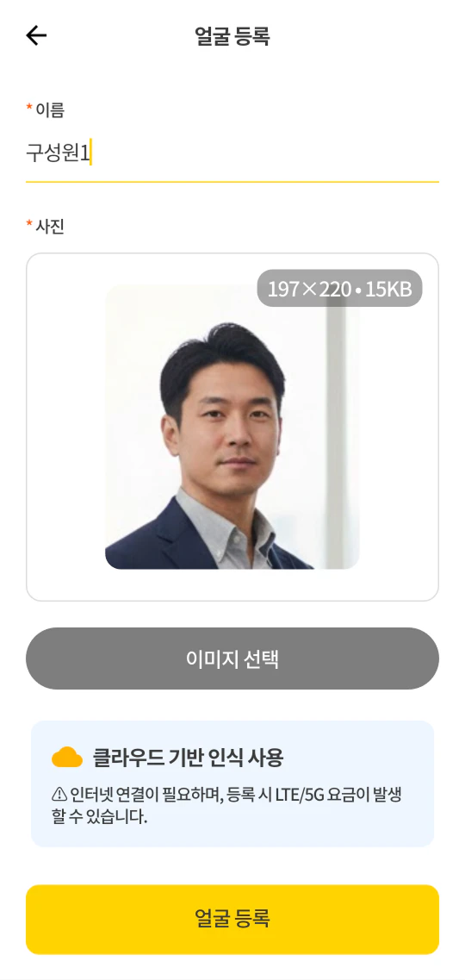The image size is (465, 980).
Task: Click the yellow underline of name field
Action: 232,182
